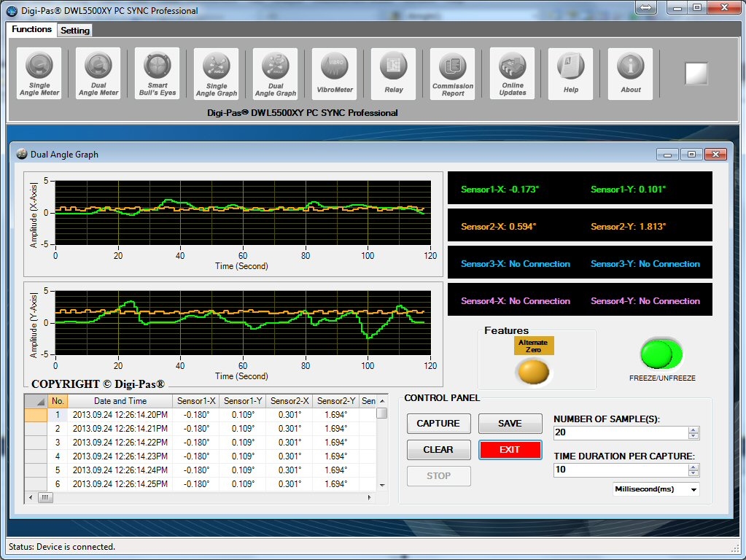Click the Y-Axis amplitude graph
Viewport: 746px width, 560px height.
(243, 322)
